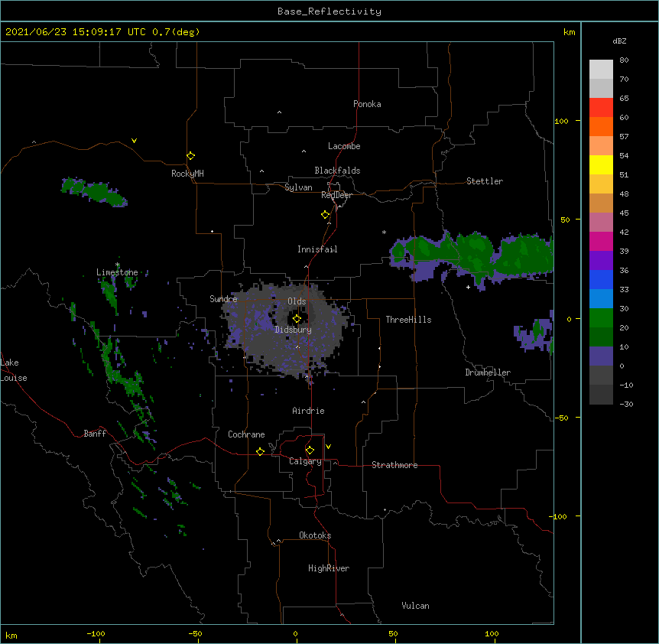Click the RockyMH label
Image resolution: width=659 pixels, height=644 pixels.
(x=187, y=173)
